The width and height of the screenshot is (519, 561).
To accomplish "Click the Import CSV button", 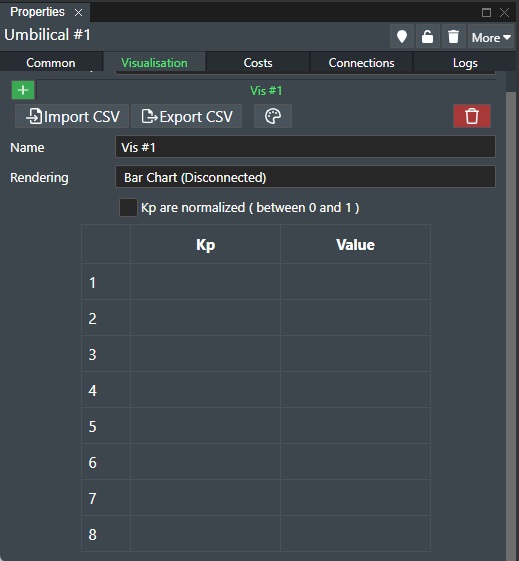I will [x=72, y=116].
